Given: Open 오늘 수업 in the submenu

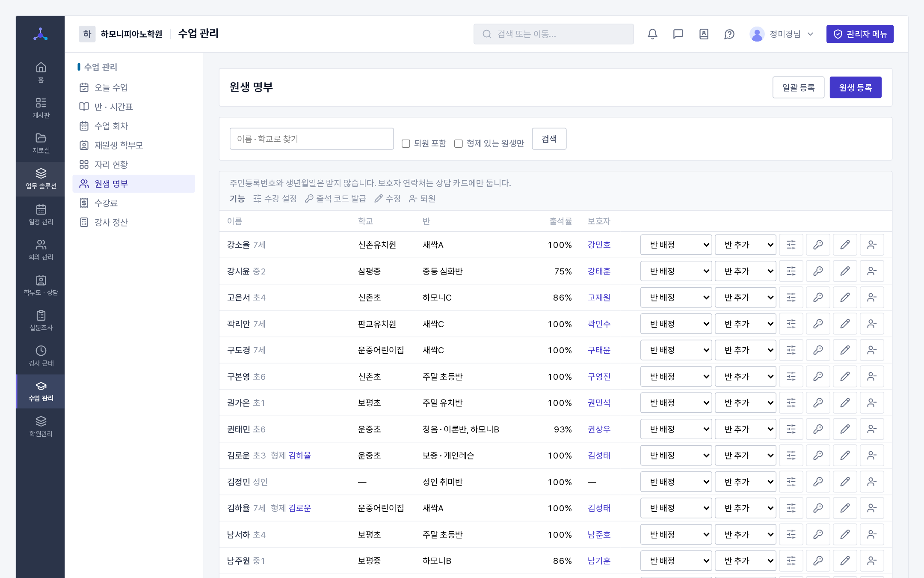Looking at the screenshot, I should tap(133, 87).
